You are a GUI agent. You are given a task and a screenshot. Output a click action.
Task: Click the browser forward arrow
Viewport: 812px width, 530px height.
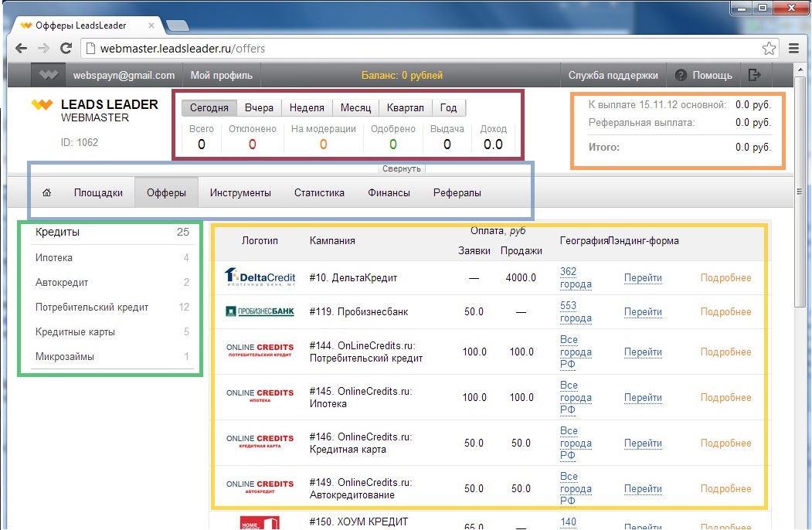pyautogui.click(x=43, y=48)
